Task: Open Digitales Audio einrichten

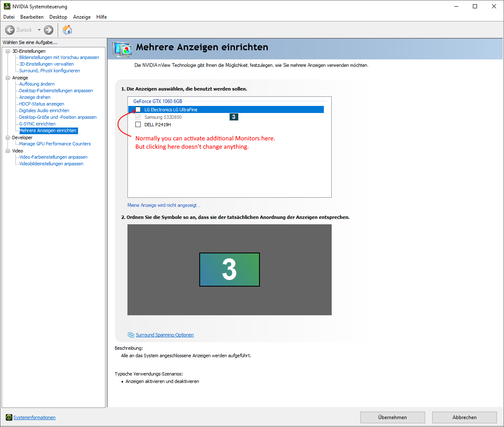Action: pos(44,110)
